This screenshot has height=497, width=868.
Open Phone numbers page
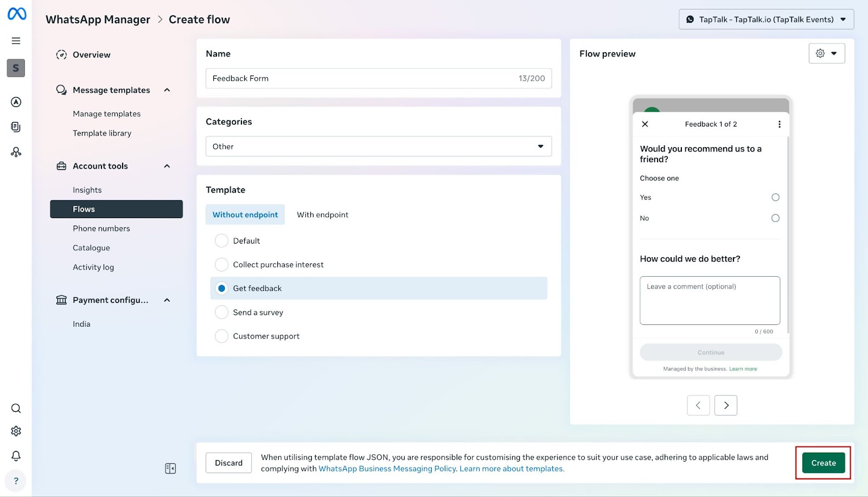(101, 228)
